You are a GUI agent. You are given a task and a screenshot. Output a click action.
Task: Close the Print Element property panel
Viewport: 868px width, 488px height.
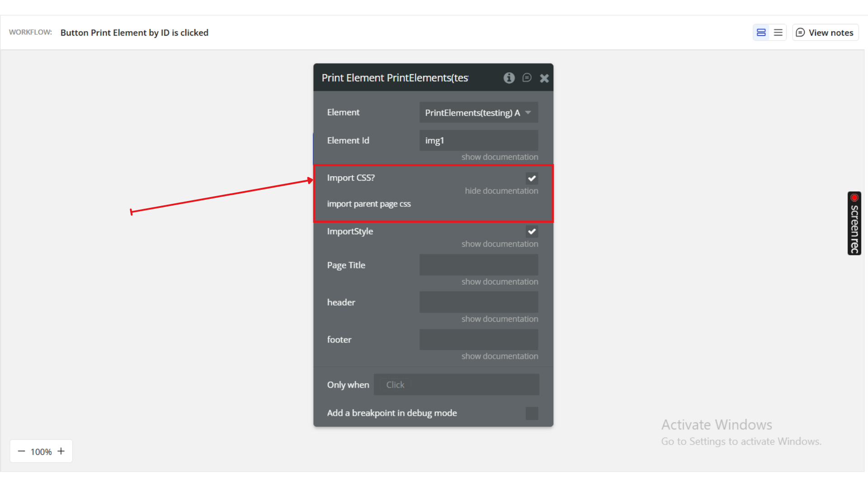[x=544, y=78]
